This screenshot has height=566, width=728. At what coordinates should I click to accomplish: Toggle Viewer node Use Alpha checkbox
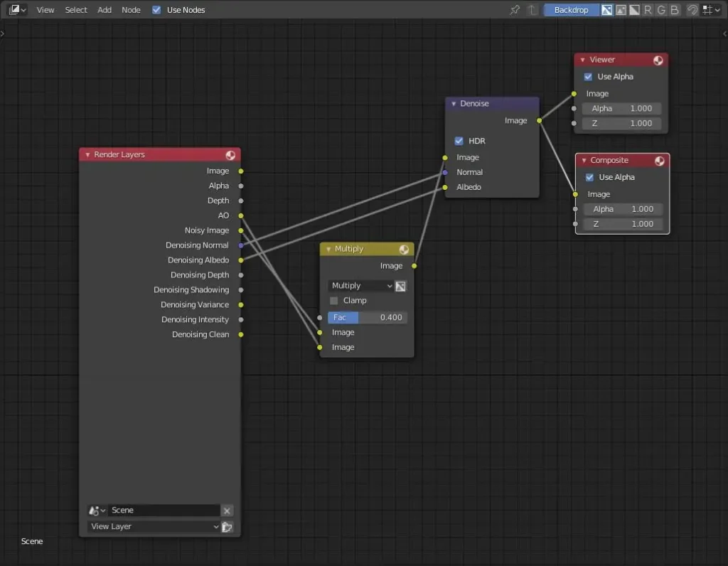(588, 77)
